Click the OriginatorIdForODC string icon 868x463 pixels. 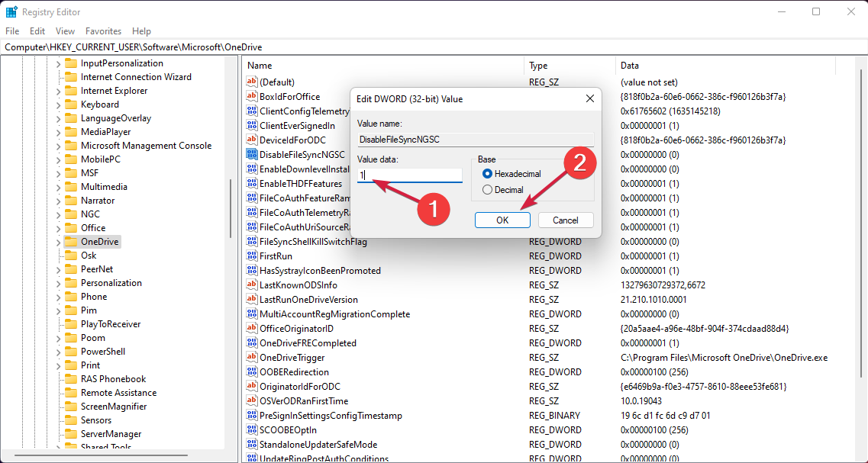tap(252, 386)
